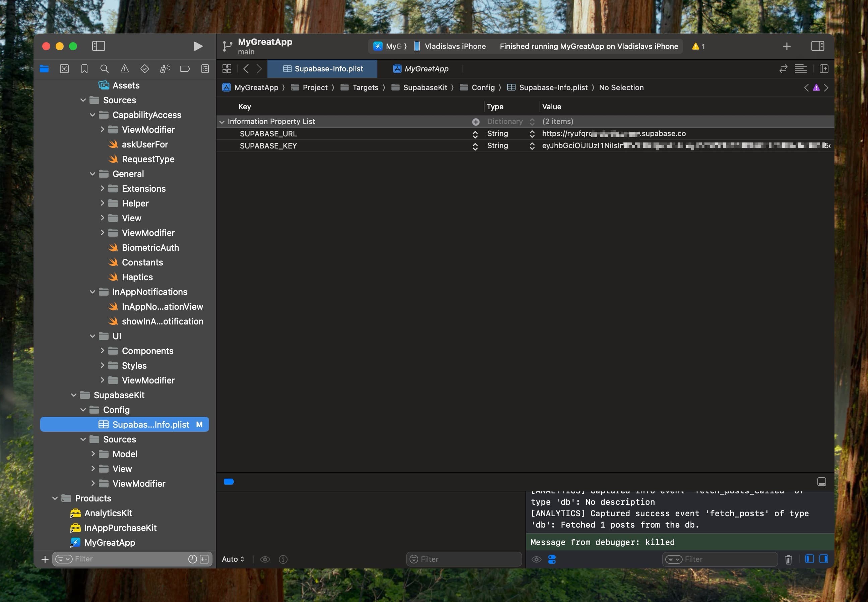This screenshot has height=602, width=868.
Task: Add item with plus on Information Property List
Action: (x=476, y=121)
